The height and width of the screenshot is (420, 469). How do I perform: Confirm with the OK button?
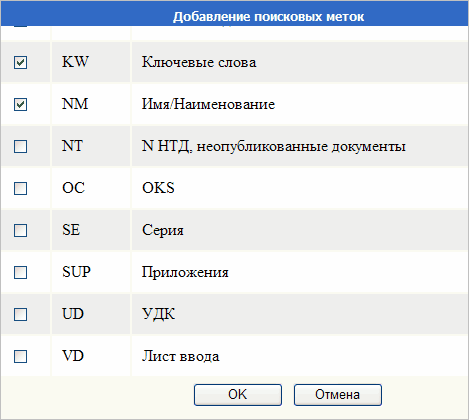click(x=238, y=395)
